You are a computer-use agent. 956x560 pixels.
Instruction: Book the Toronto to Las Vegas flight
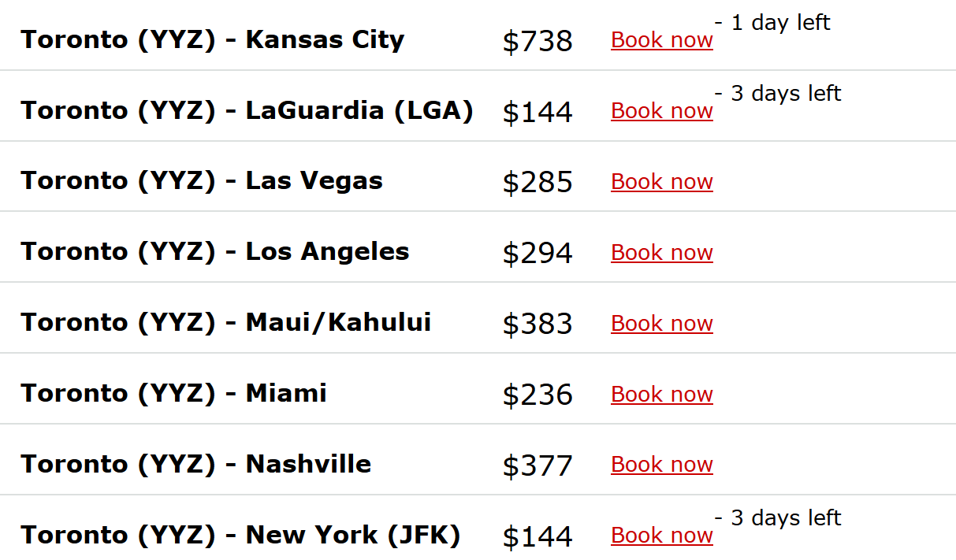[x=661, y=181]
